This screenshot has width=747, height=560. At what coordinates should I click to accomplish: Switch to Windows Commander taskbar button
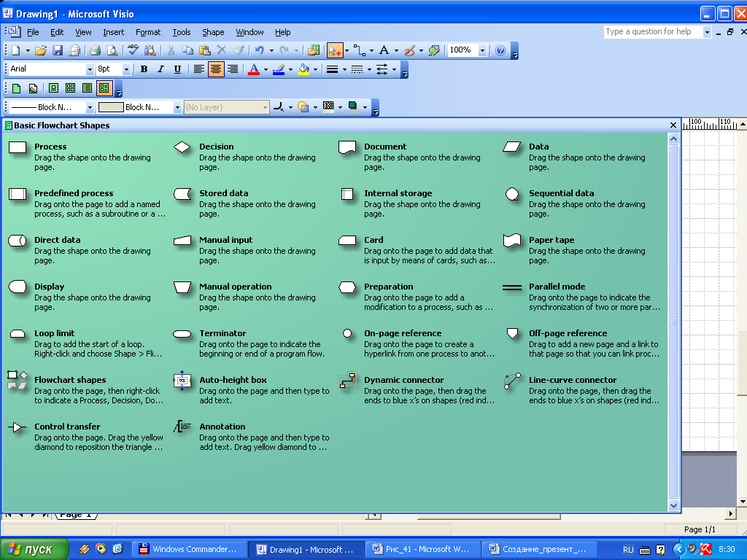pyautogui.click(x=189, y=550)
